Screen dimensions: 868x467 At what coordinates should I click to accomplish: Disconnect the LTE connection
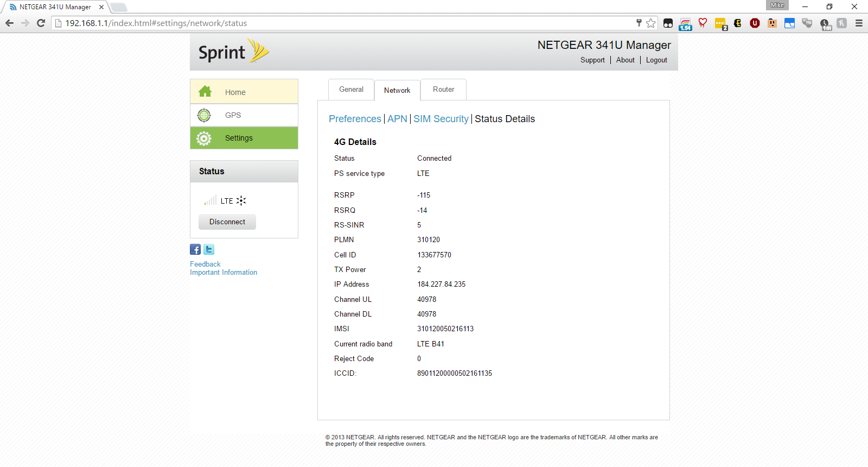(x=227, y=222)
